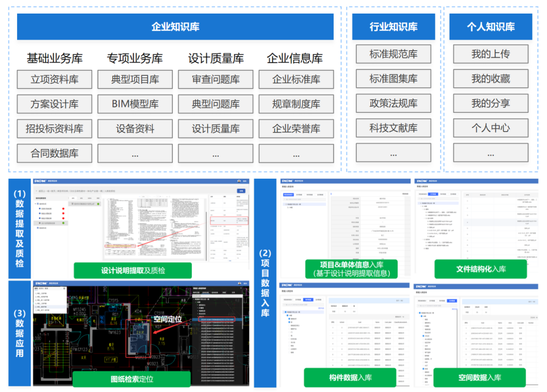The height and width of the screenshot is (392, 547).
Task: Click the green 空间数据入库 label
Action: coord(480,377)
